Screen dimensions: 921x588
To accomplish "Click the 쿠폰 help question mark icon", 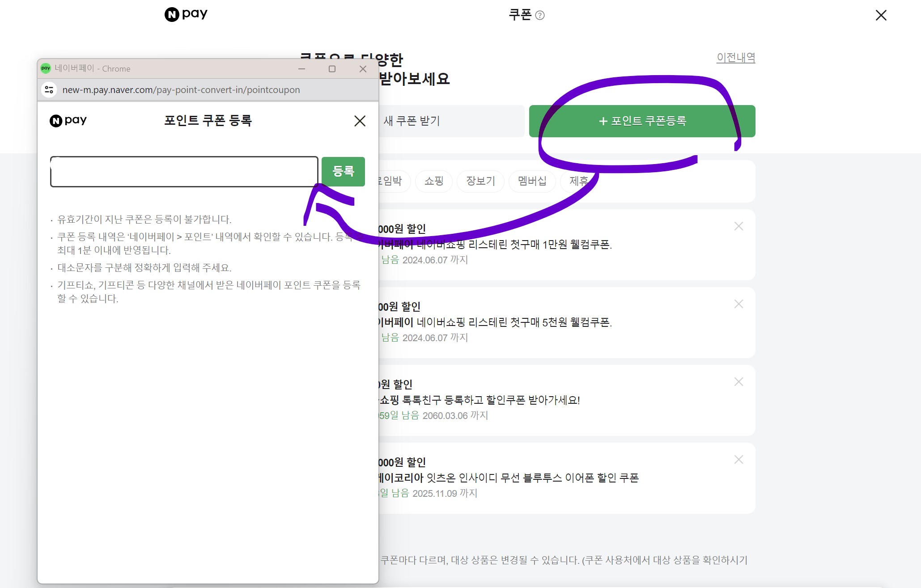I will [540, 16].
